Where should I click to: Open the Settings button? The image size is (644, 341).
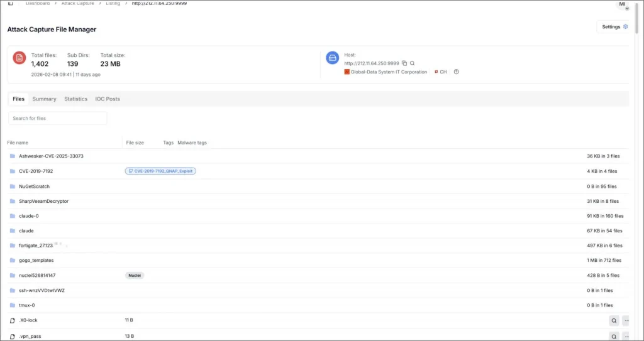(614, 27)
